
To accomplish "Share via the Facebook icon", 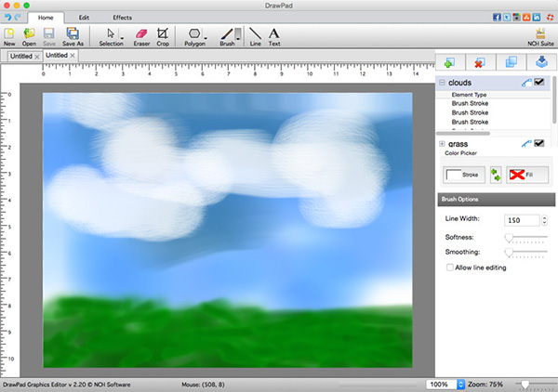I will [x=497, y=17].
